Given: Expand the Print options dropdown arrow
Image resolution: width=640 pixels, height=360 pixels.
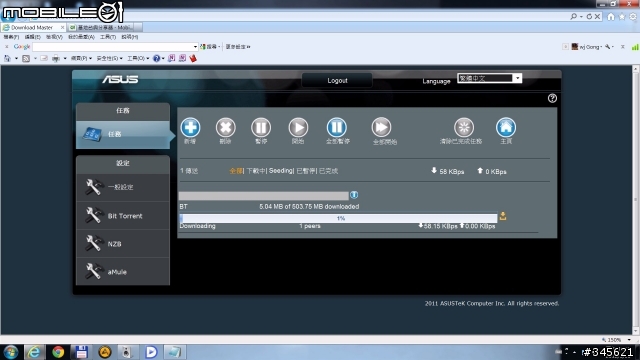Looking at the screenshot, I should (x=65, y=58).
